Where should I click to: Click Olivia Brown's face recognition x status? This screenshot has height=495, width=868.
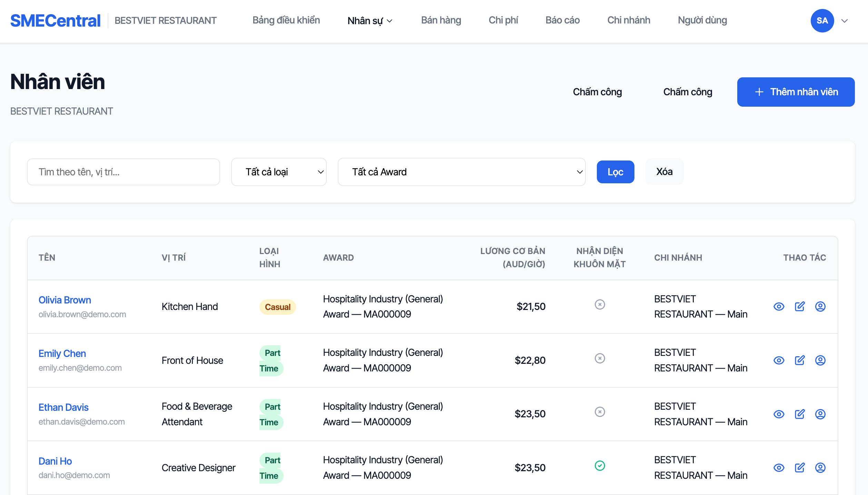(x=600, y=304)
